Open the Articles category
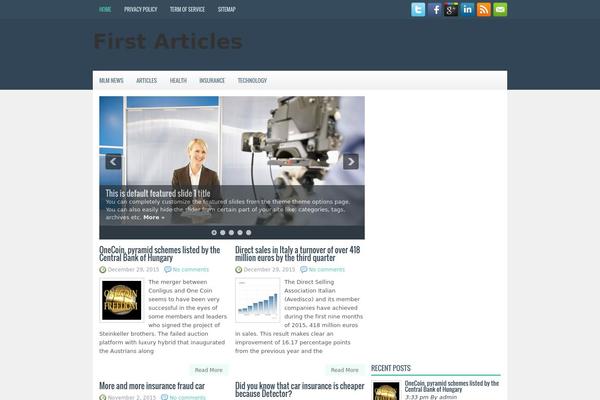The image size is (600, 400). click(147, 80)
